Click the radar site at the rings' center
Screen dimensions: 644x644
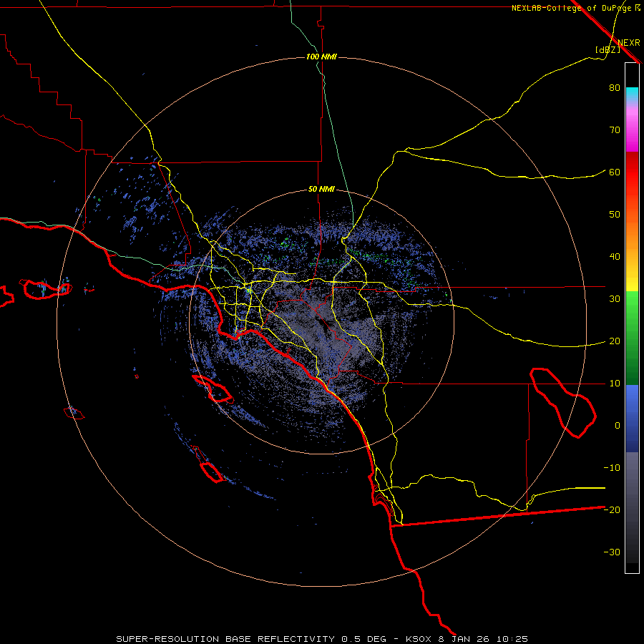coord(321,321)
